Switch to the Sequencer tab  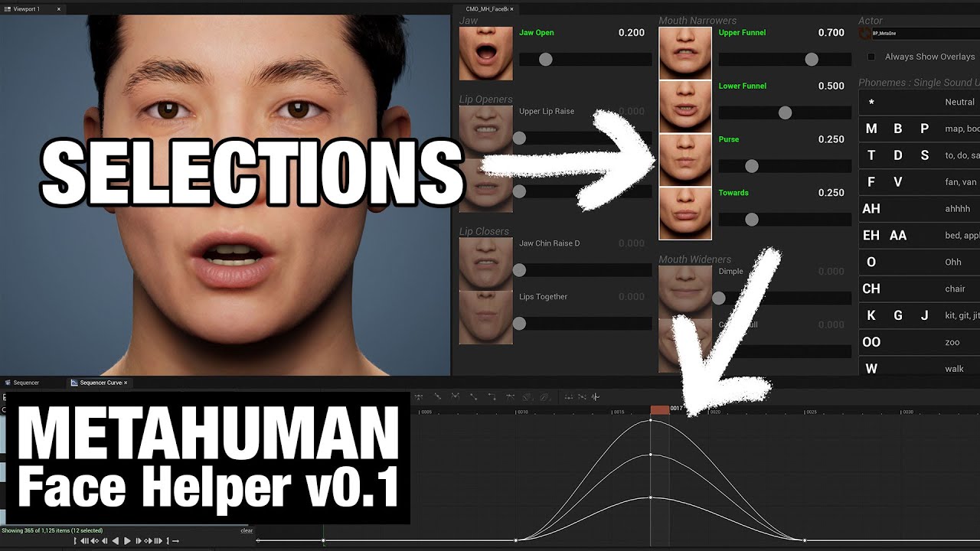coord(22,383)
